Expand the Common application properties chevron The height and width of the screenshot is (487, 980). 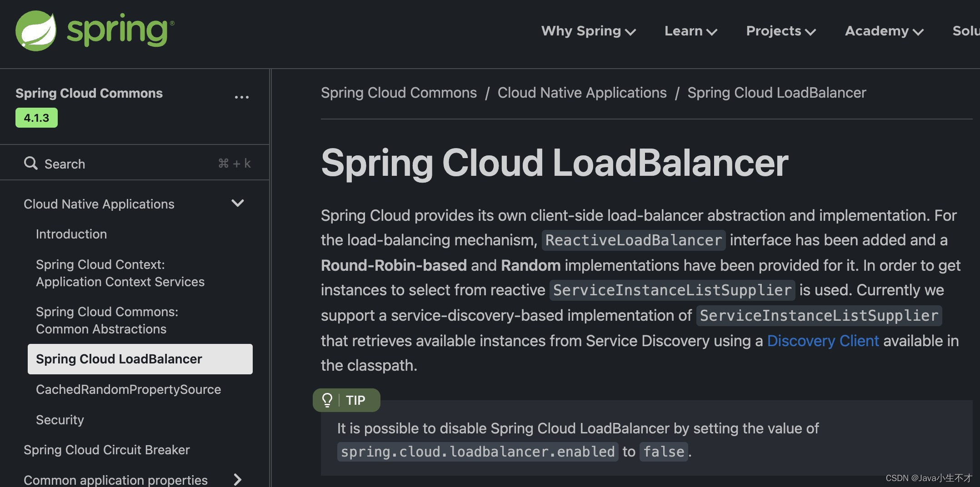tap(237, 479)
